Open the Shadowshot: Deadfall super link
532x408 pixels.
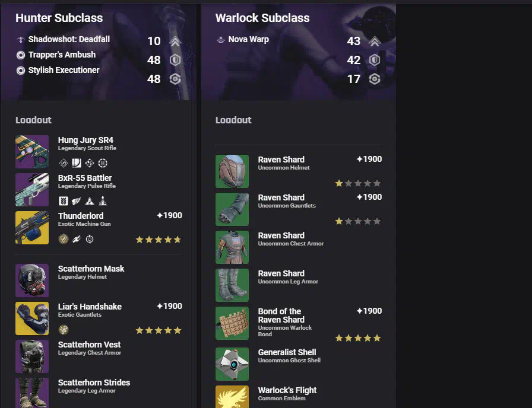point(69,39)
